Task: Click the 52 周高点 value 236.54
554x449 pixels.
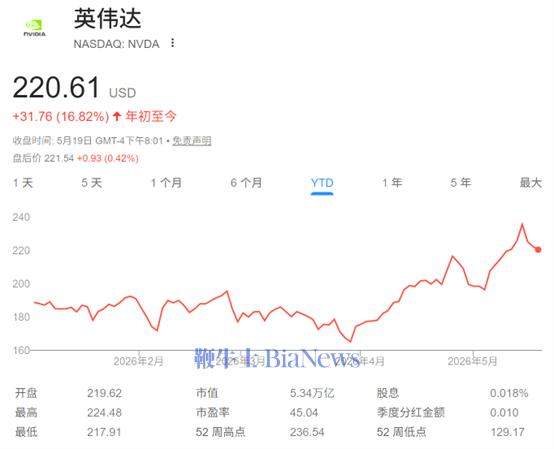Action: coord(307,432)
